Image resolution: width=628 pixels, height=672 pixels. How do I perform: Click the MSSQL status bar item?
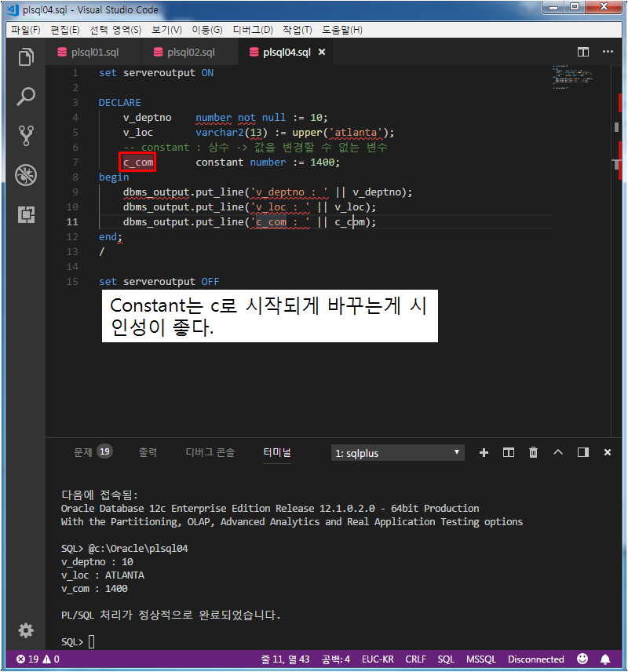point(481,659)
